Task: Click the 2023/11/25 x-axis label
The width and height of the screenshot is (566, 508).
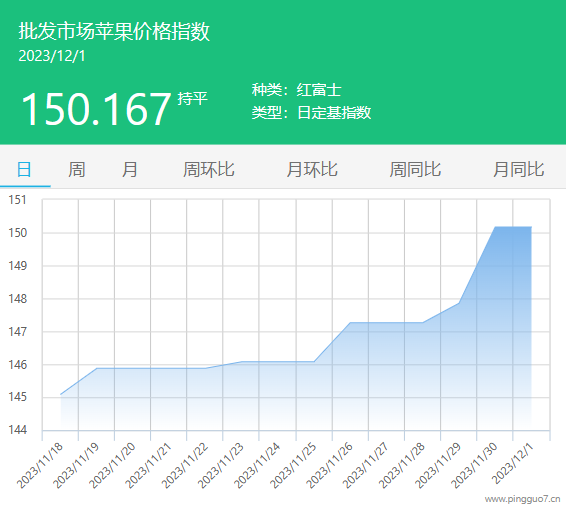Action: click(293, 465)
